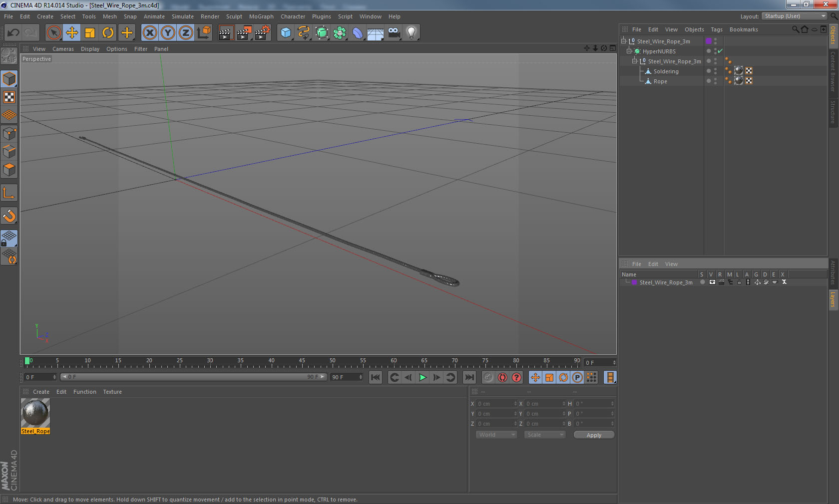Open the Layout dropdown Startup (User)
This screenshot has width=839, height=504.
[x=794, y=16]
